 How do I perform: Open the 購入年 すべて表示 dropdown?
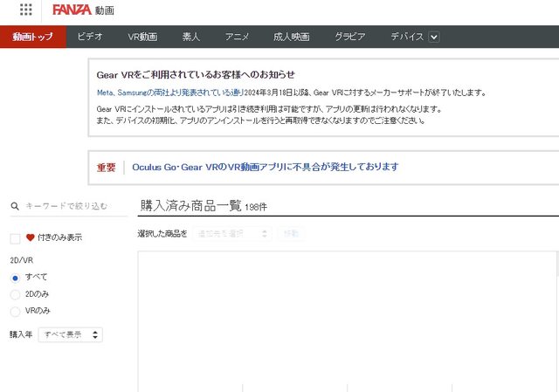point(71,334)
